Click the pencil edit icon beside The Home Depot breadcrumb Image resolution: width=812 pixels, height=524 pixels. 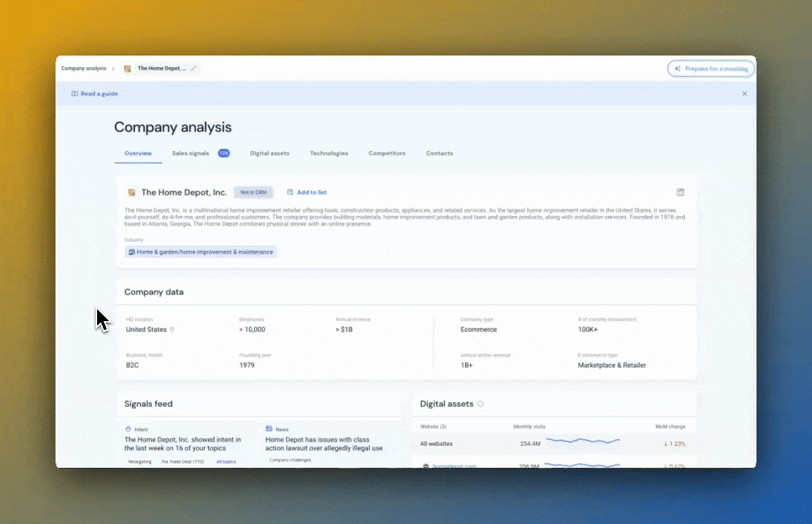[194, 69]
